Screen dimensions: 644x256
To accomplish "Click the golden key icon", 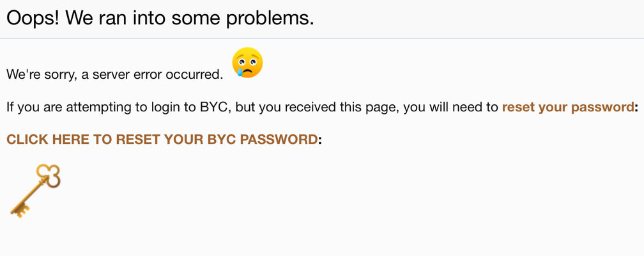I will 36,190.
